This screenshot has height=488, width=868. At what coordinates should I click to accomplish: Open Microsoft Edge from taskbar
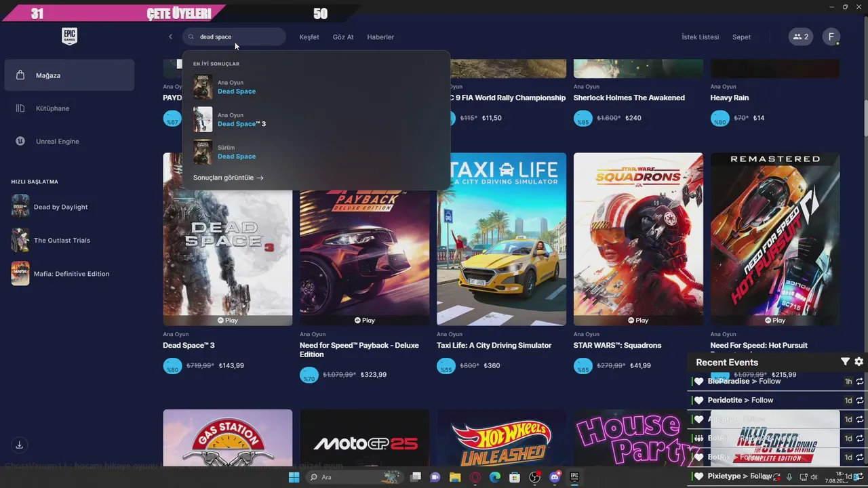coord(495,477)
